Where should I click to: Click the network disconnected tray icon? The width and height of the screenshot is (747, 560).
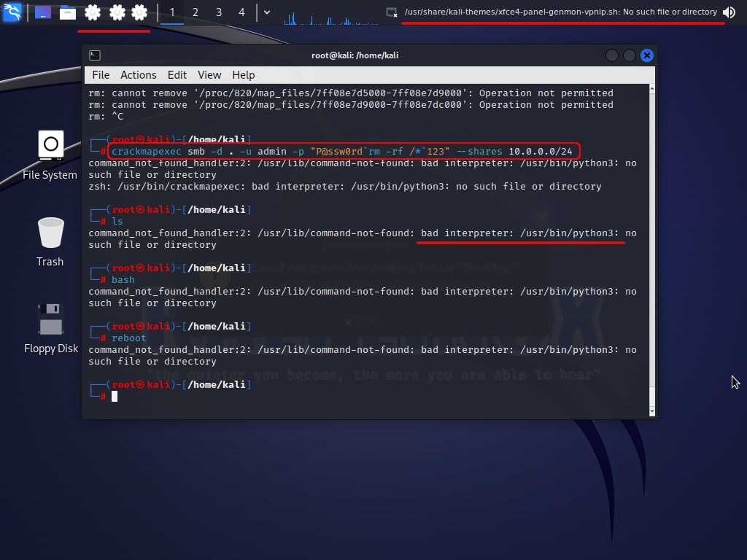pyautogui.click(x=391, y=12)
